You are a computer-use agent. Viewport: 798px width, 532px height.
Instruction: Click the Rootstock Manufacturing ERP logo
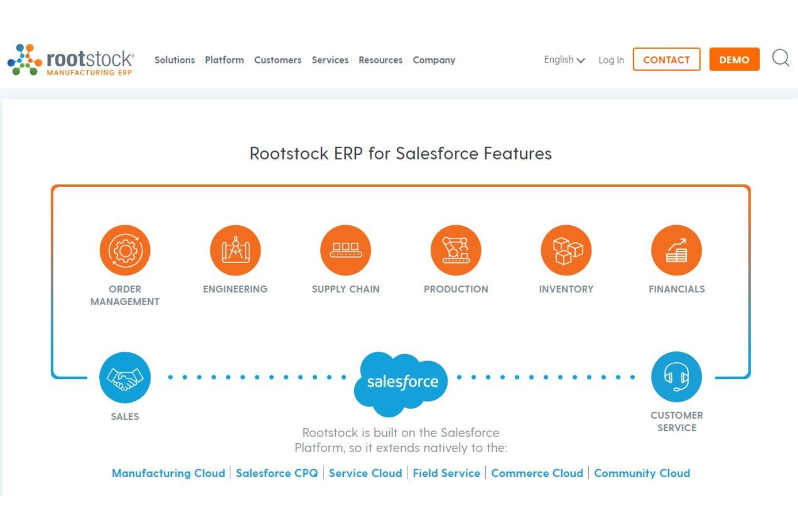[x=71, y=60]
